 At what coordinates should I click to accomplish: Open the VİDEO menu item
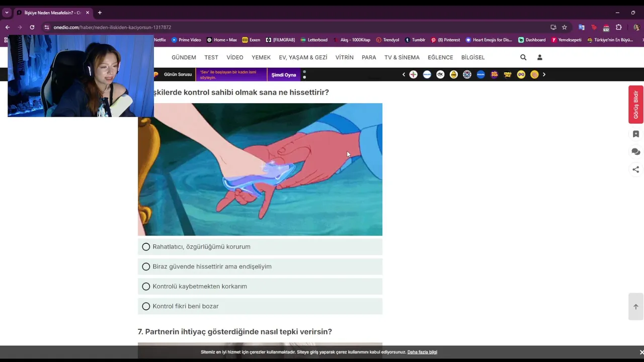click(235, 57)
